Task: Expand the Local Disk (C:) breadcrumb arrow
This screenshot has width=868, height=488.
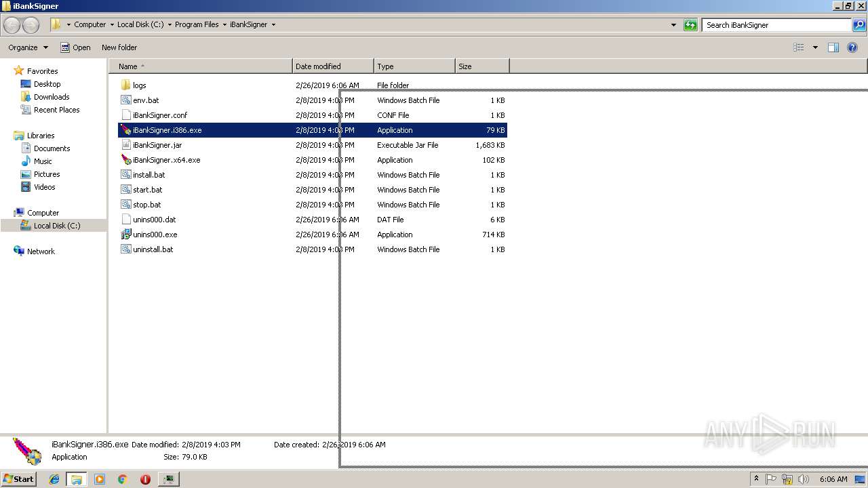Action: [x=170, y=25]
